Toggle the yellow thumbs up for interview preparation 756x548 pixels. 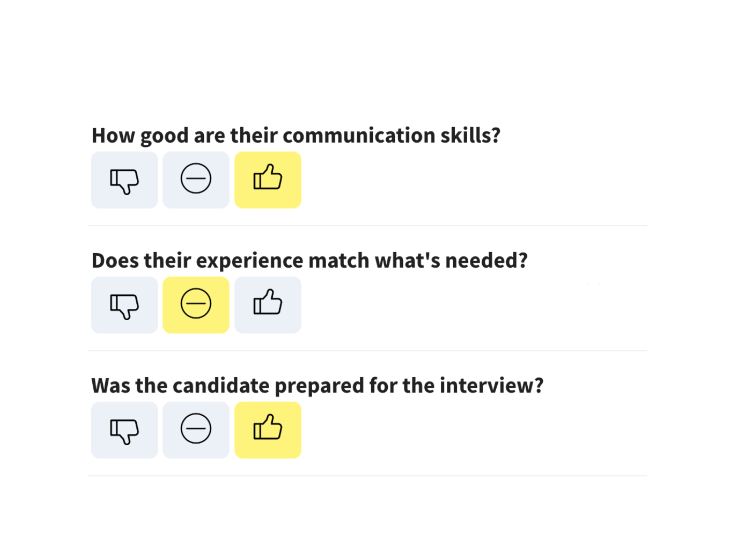268,430
